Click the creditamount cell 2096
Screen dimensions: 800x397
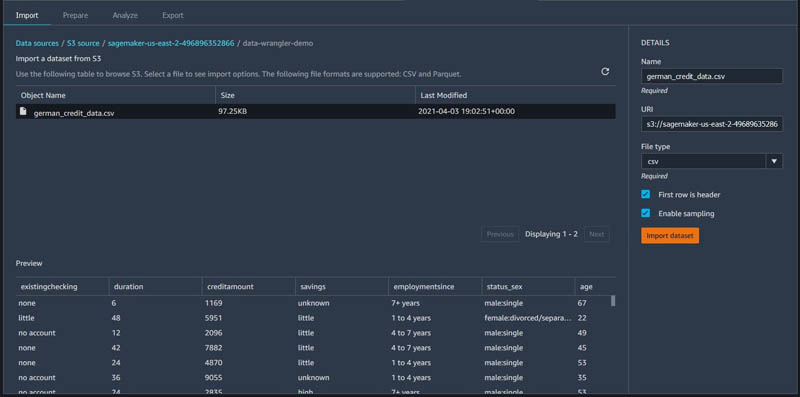click(x=214, y=333)
